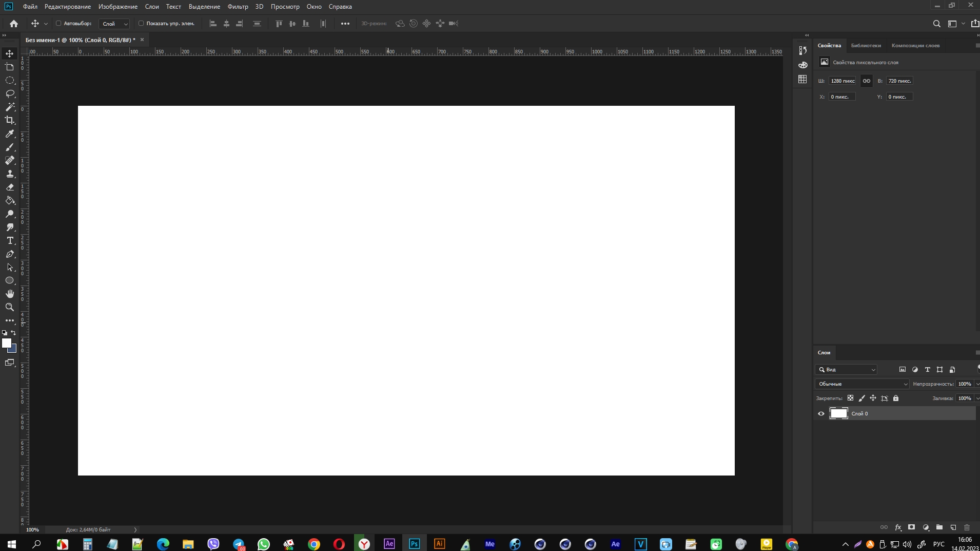Hide Слой 0 using the eye icon
The height and width of the screenshot is (551, 980).
(x=821, y=414)
